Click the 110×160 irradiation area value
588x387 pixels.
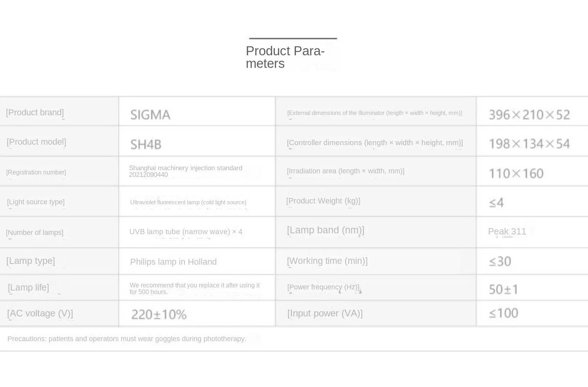point(516,174)
